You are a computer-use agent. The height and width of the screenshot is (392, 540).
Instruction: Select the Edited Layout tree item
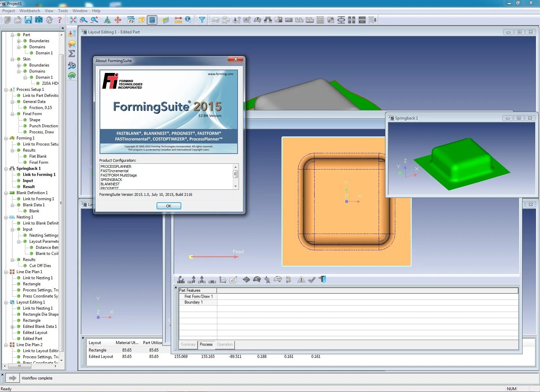[35, 333]
